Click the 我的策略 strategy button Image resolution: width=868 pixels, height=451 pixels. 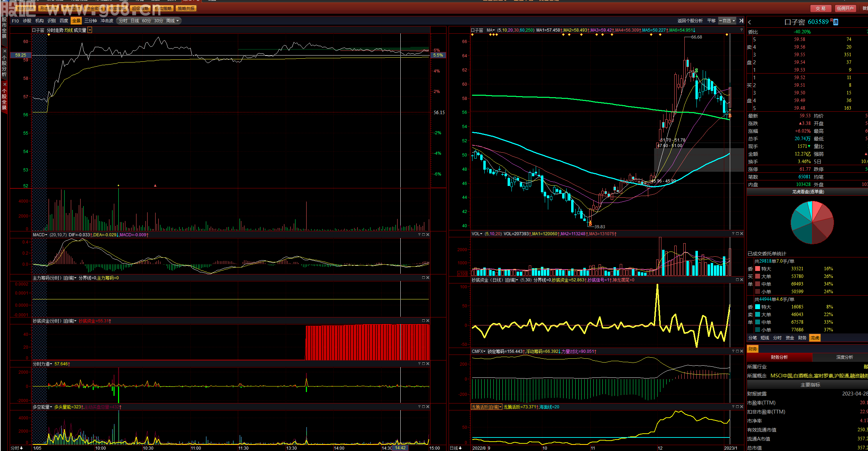pyautogui.click(x=26, y=8)
